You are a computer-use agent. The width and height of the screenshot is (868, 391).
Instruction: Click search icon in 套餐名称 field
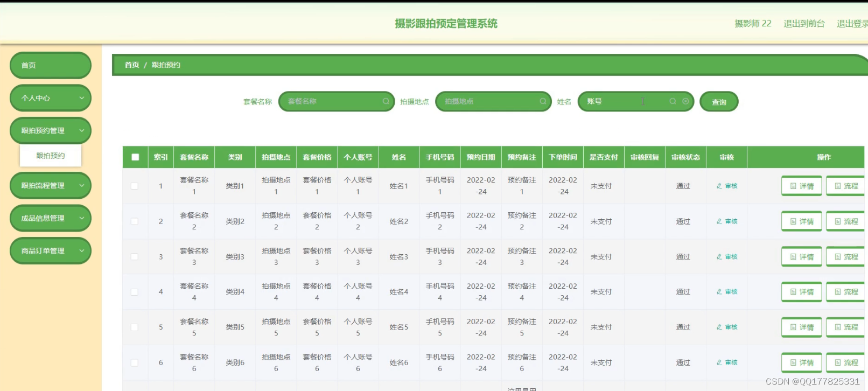tap(386, 101)
